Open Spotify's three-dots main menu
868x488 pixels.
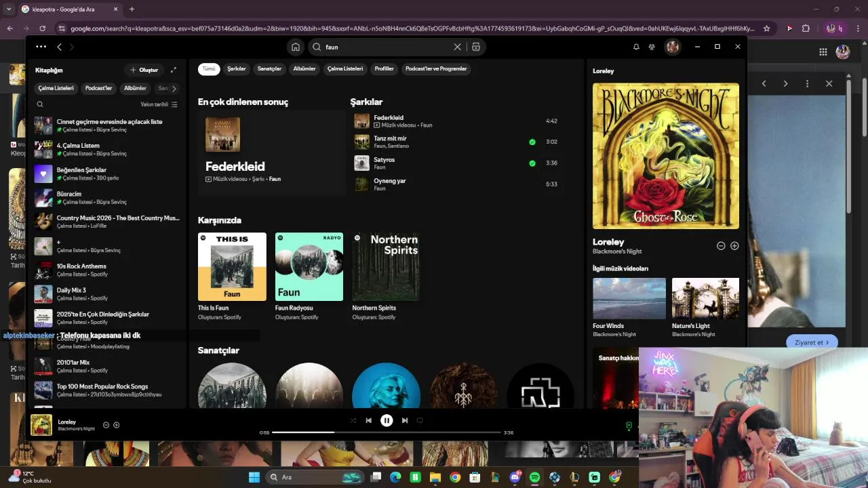click(x=41, y=47)
